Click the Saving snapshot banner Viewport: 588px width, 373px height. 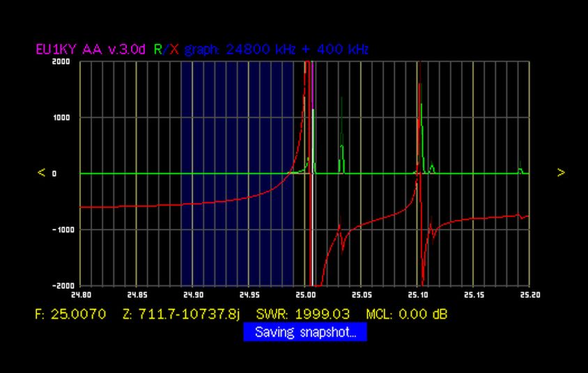click(305, 333)
